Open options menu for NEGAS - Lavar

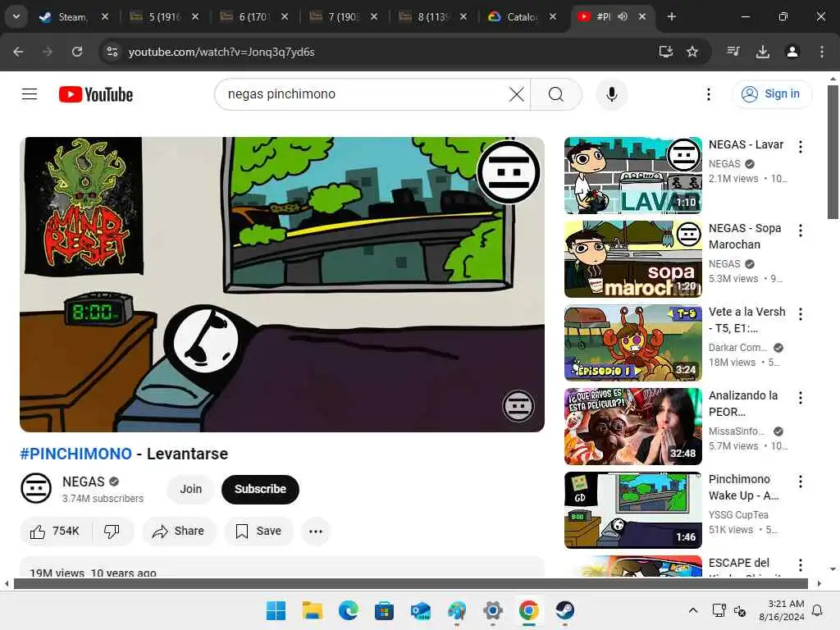click(801, 146)
